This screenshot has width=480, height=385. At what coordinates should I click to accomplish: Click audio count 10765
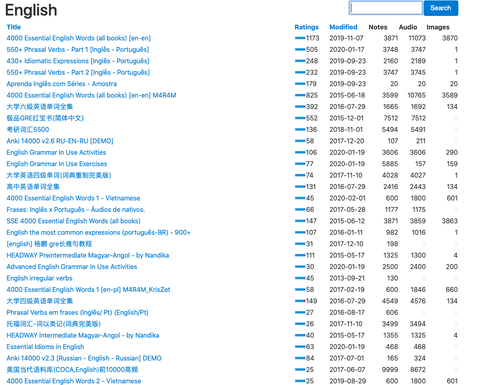point(417,95)
